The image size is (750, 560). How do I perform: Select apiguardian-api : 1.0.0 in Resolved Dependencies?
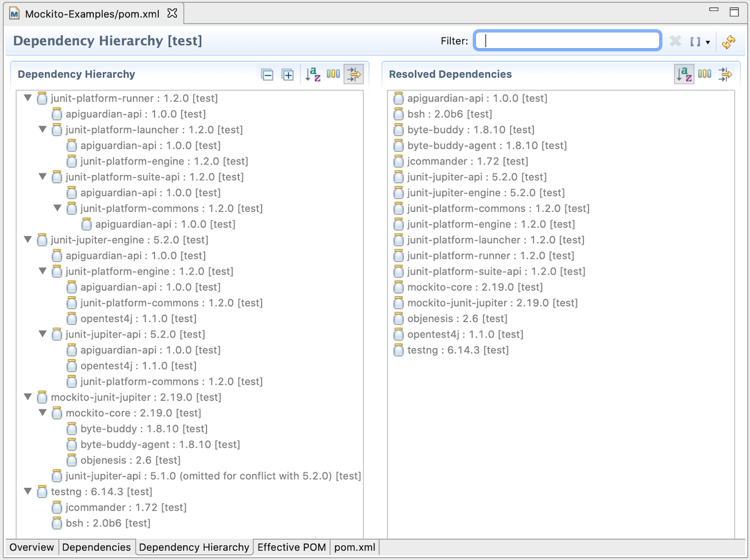tap(470, 98)
